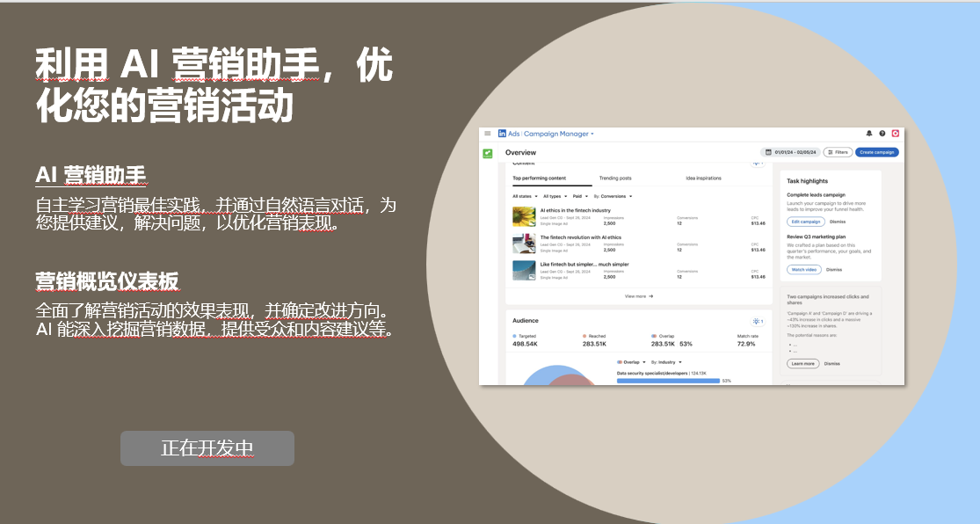Click the Watch video button
980x524 pixels.
click(x=803, y=270)
